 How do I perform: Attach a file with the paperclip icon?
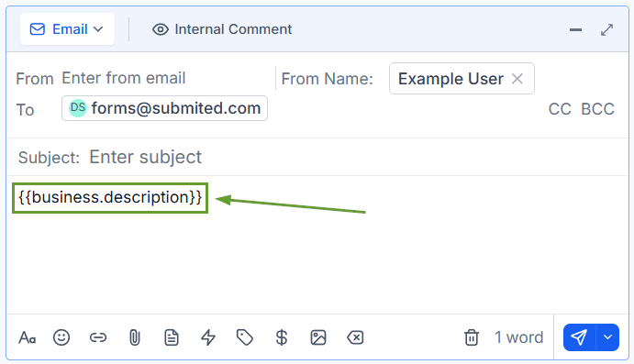pos(135,337)
